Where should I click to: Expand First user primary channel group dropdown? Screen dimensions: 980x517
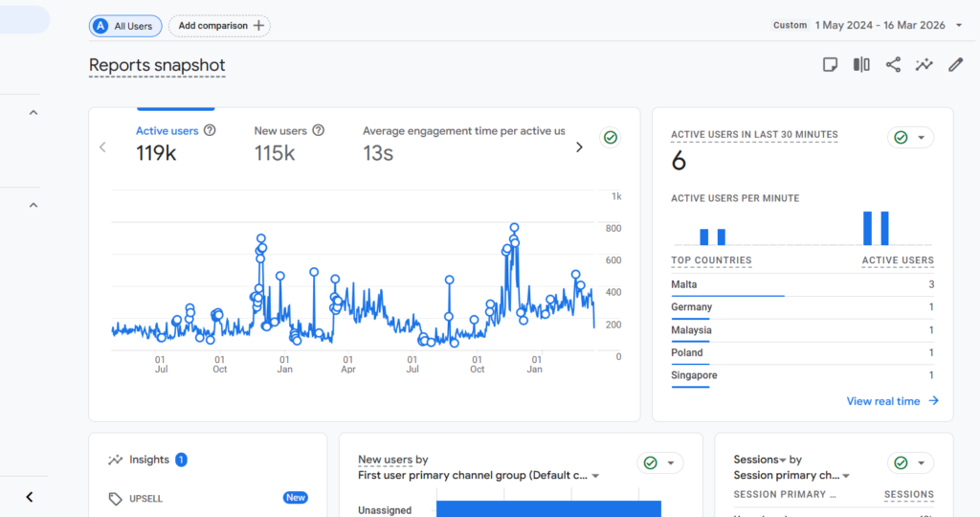click(595, 476)
